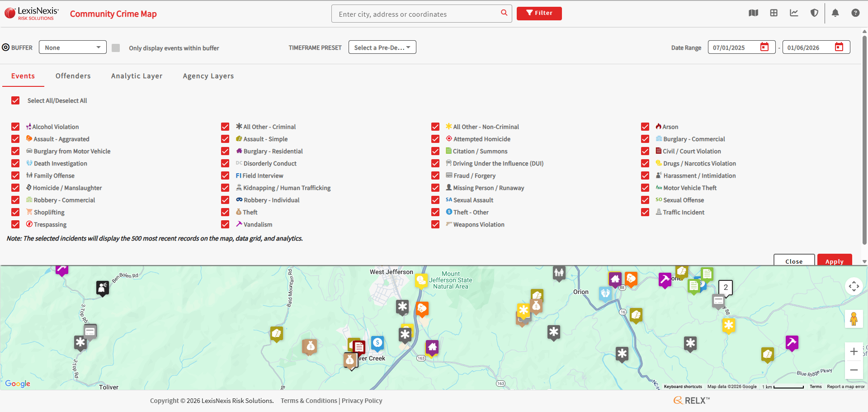
Task: Open the Timeframe Preset dropdown
Action: (382, 47)
